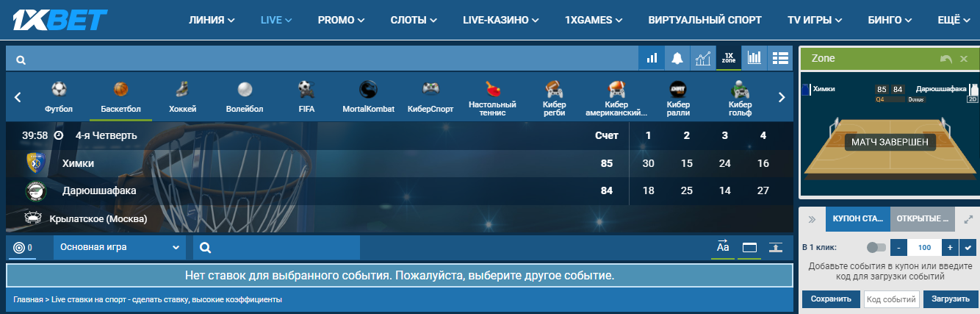Click the Сохранить button
This screenshot has width=980, height=314.
(x=831, y=299)
